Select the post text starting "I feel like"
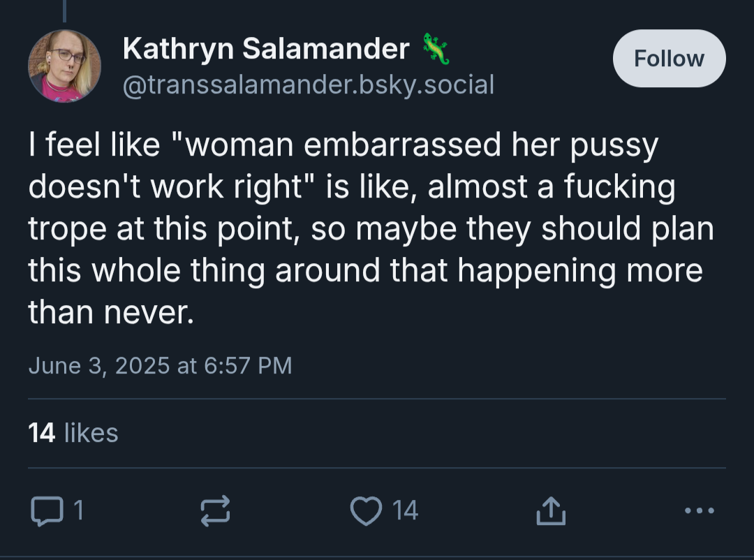The width and height of the screenshot is (754, 560). point(371,228)
